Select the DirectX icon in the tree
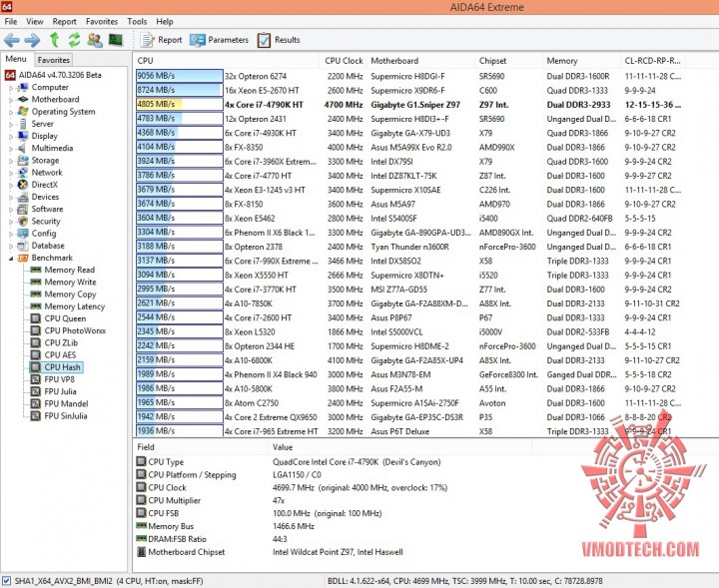 (x=23, y=185)
